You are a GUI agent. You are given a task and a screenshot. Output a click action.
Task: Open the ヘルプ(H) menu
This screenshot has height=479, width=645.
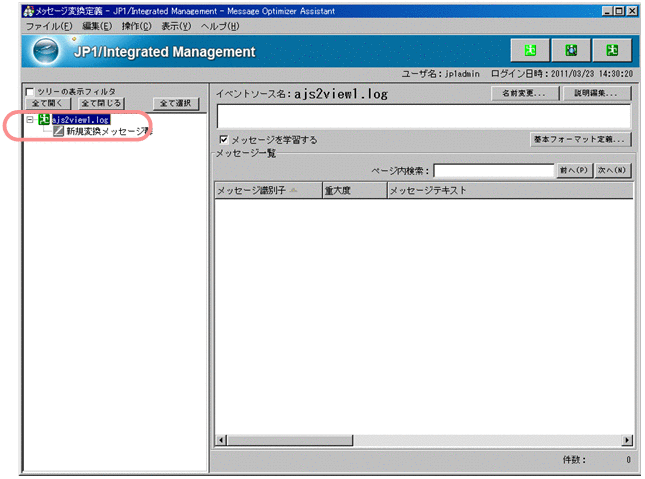pos(220,26)
